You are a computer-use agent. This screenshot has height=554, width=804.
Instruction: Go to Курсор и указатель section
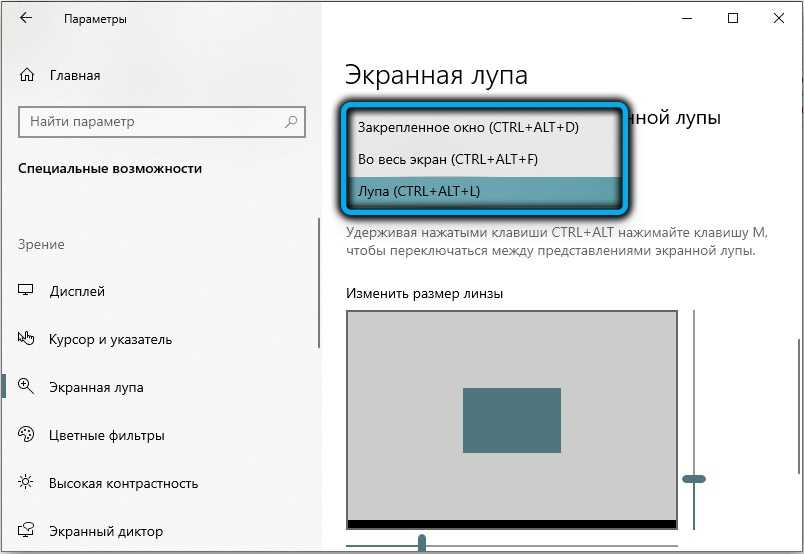coord(110,340)
